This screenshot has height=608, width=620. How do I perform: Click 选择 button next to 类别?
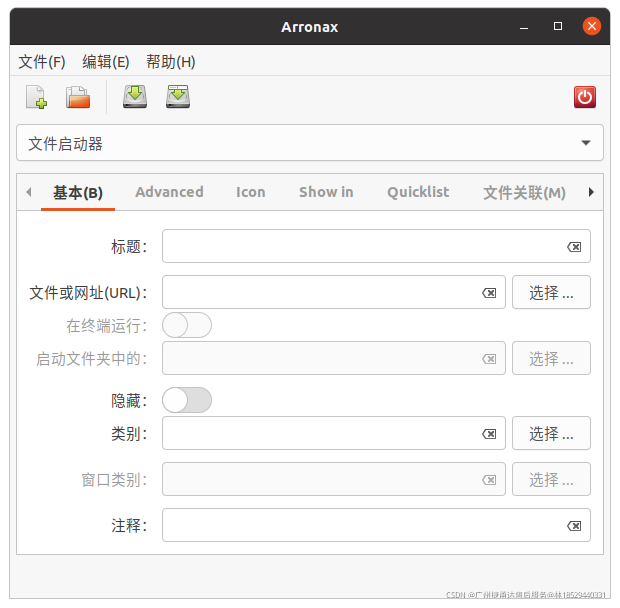click(551, 434)
